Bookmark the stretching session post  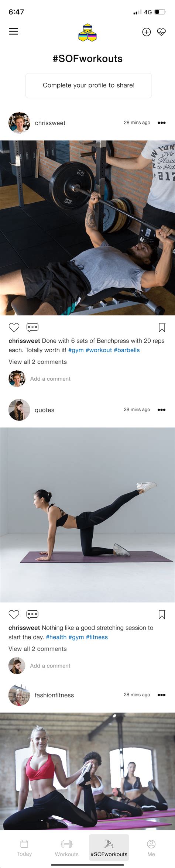(162, 614)
